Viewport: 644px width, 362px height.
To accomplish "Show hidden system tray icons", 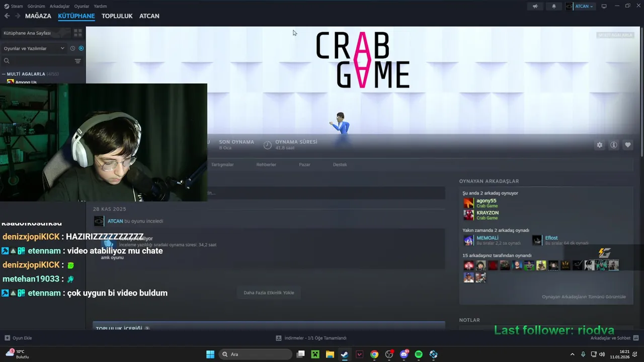I will (x=572, y=354).
